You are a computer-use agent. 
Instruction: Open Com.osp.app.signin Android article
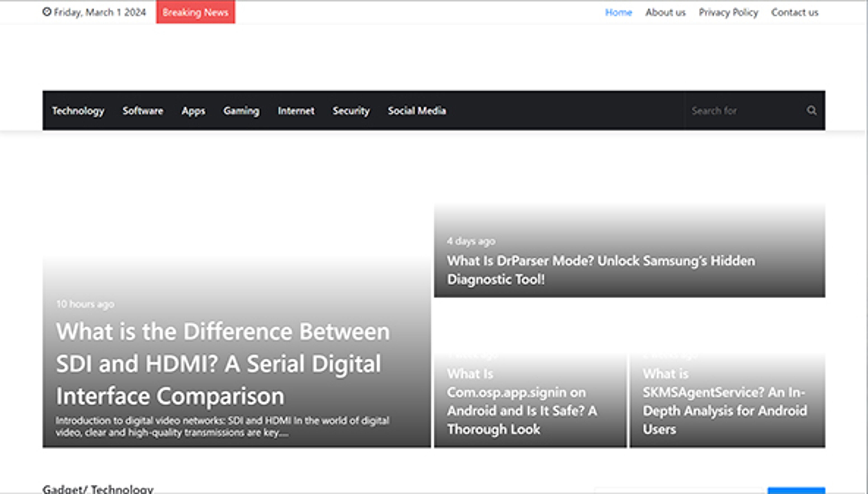pyautogui.click(x=521, y=401)
